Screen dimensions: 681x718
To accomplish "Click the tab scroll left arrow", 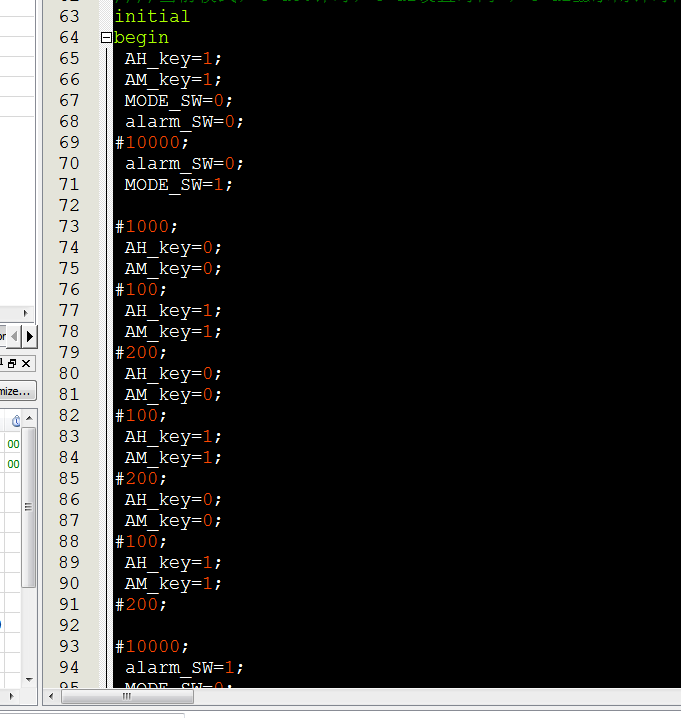I will tap(15, 337).
